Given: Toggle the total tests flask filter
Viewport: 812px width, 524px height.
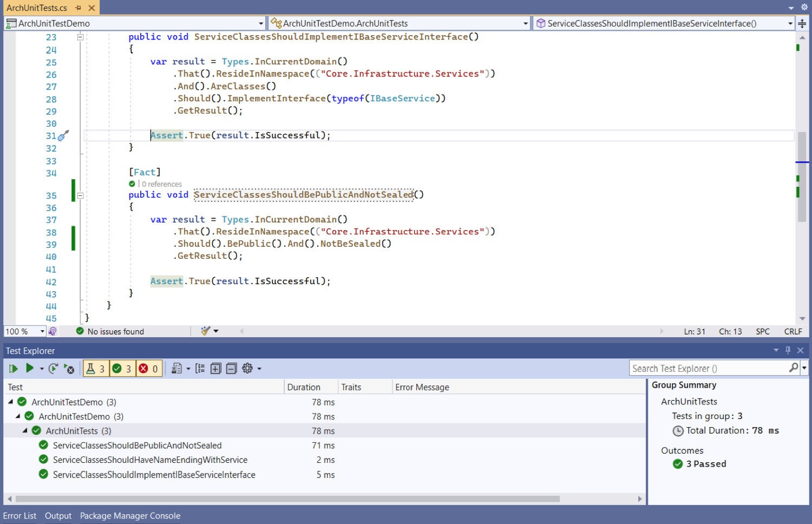Looking at the screenshot, I should coord(95,369).
